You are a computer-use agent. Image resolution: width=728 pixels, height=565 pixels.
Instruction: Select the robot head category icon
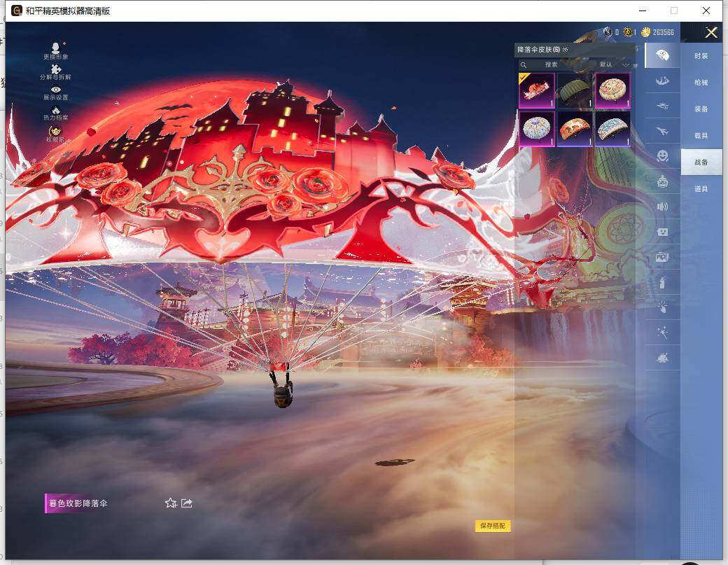click(x=662, y=181)
